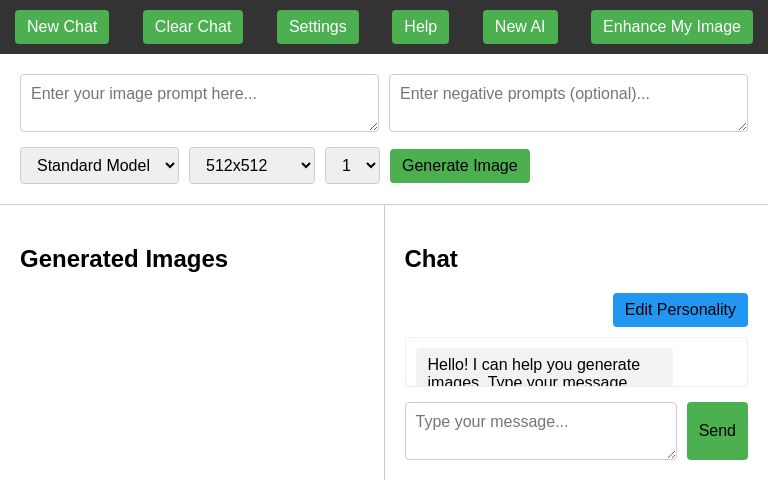
Task: Send the chat message
Action: [x=717, y=431]
